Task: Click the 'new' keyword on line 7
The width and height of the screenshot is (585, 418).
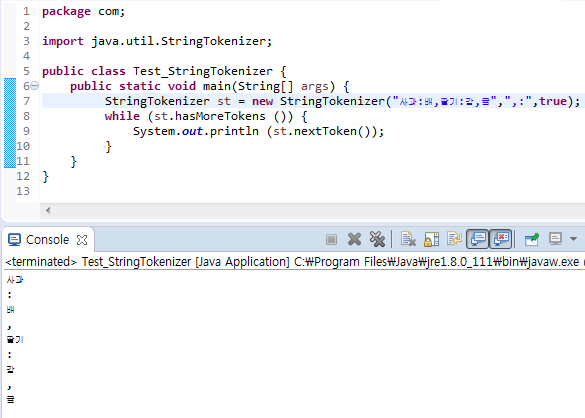Action: click(x=262, y=101)
